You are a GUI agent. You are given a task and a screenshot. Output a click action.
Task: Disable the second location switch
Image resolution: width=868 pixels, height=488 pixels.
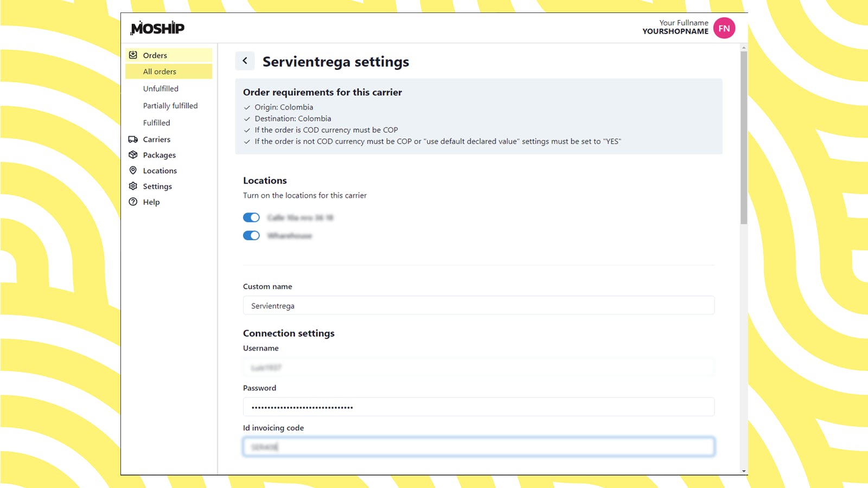[x=251, y=235]
